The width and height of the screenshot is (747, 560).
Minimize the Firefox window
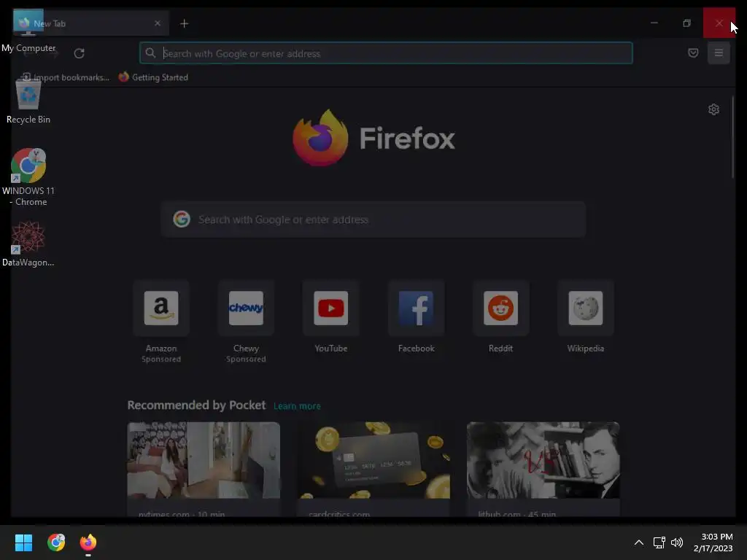(654, 23)
